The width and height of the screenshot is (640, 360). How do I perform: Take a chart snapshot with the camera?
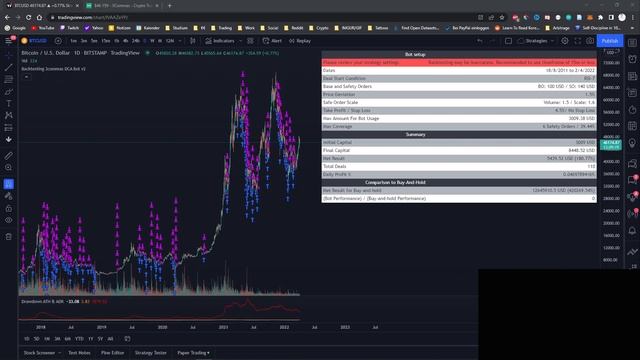coord(590,41)
